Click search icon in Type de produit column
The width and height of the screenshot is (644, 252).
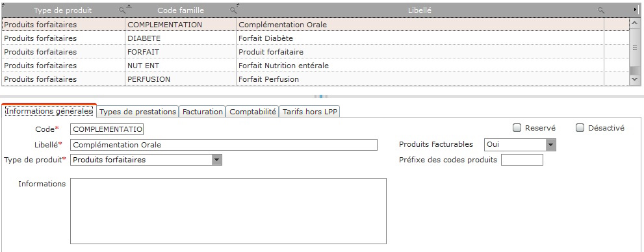coord(122,10)
